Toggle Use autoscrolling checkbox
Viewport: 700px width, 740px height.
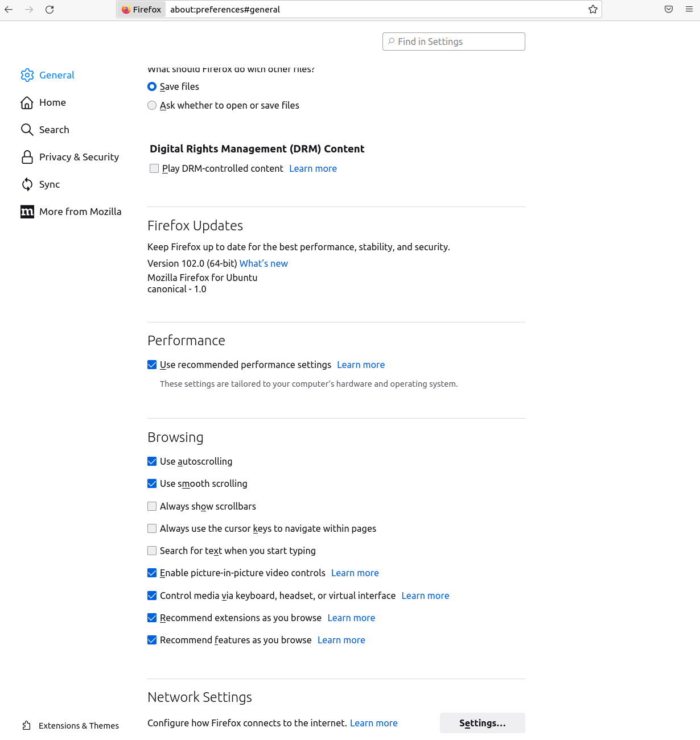click(152, 461)
